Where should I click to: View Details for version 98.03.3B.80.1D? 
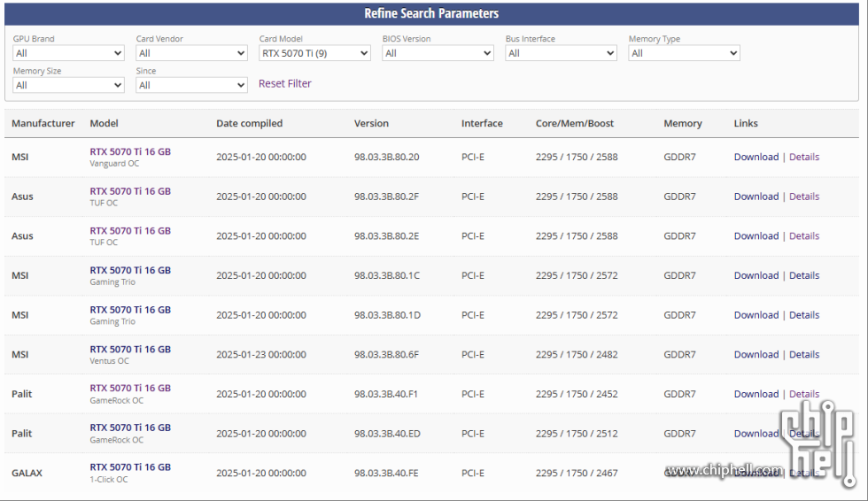(x=804, y=315)
